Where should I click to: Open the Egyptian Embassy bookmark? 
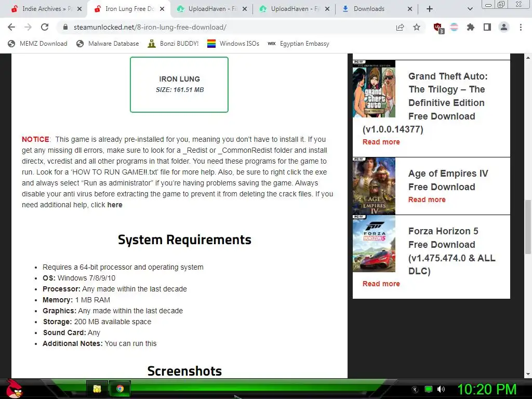[x=299, y=44]
